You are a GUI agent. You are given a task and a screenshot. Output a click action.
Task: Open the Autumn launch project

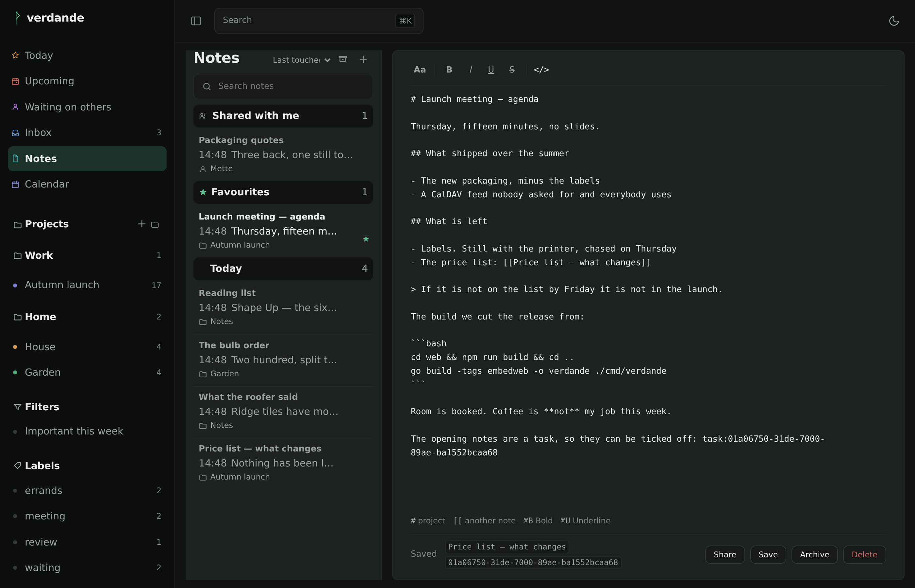(87, 285)
